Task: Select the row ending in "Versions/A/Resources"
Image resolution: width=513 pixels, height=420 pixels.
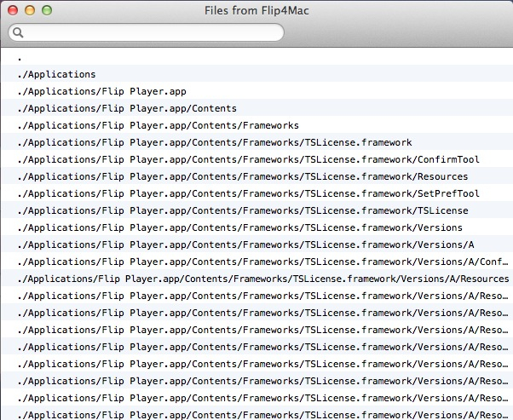Action: click(x=256, y=278)
